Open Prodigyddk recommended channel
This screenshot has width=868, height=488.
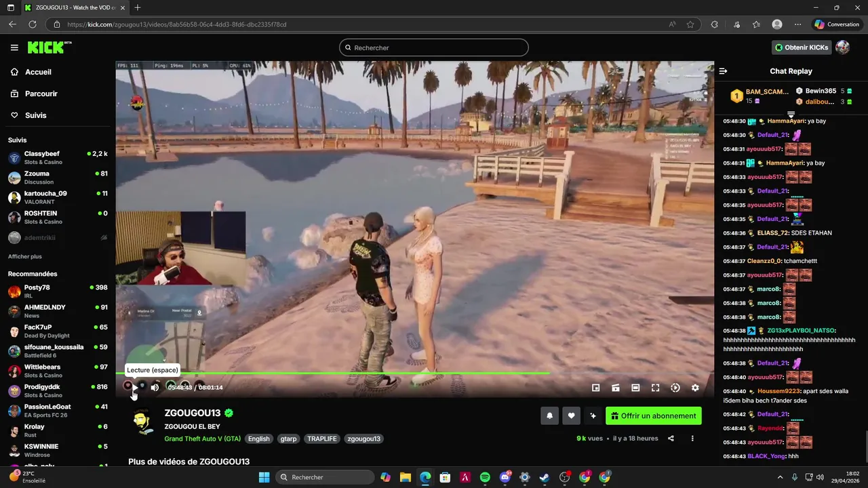click(58, 390)
